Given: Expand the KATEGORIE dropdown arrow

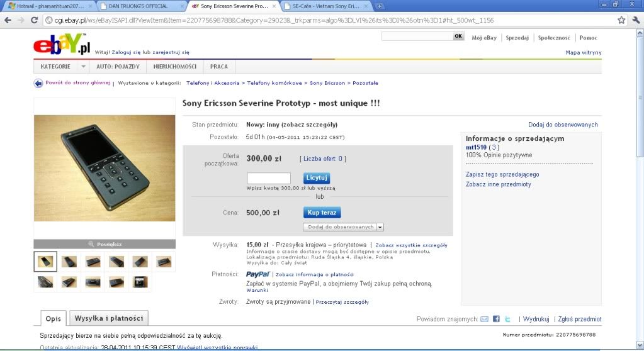Looking at the screenshot, I should point(83,67).
